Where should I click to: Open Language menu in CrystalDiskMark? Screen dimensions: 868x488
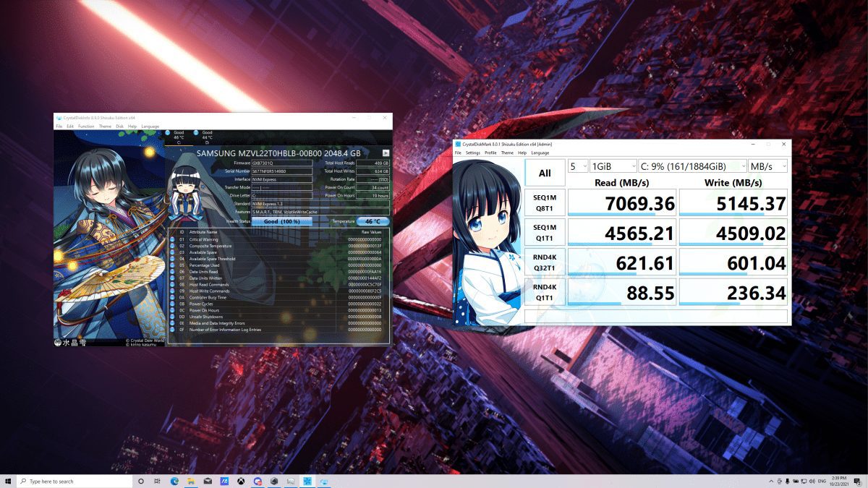tap(540, 153)
